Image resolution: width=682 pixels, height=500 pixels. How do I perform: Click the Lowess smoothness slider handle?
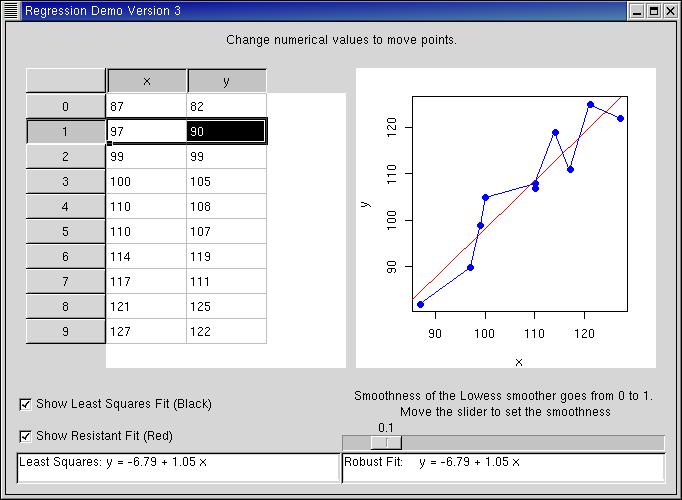tap(386, 443)
